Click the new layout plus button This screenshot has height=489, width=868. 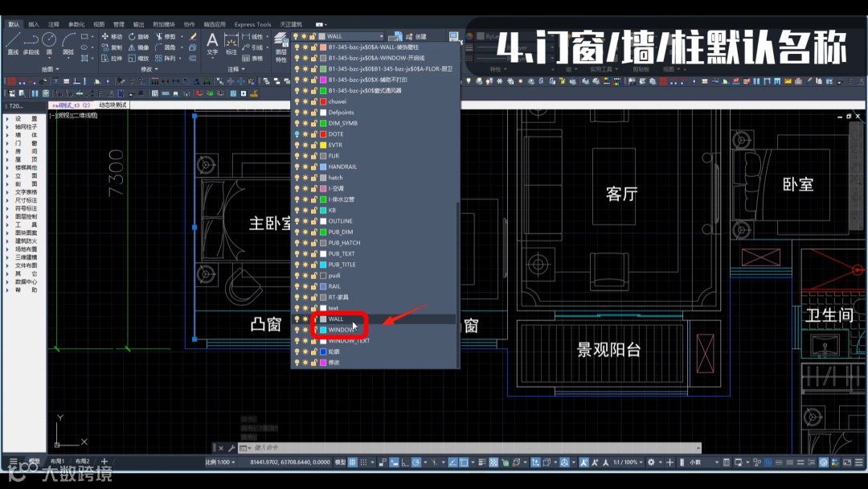coord(104,461)
